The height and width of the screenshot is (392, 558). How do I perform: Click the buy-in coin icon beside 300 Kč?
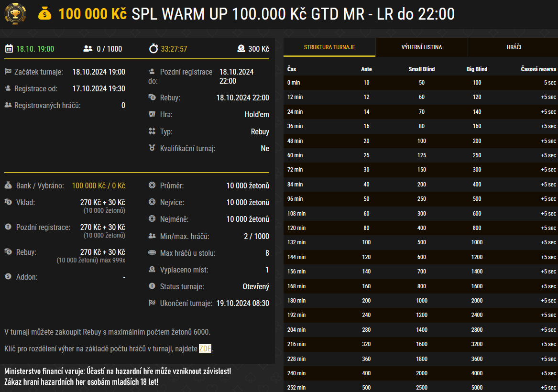click(x=241, y=48)
